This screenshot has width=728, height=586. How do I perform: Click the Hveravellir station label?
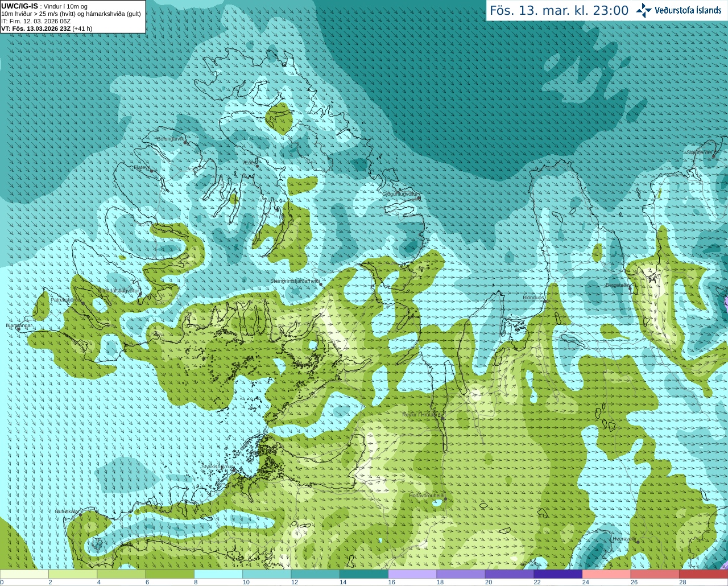click(624, 538)
